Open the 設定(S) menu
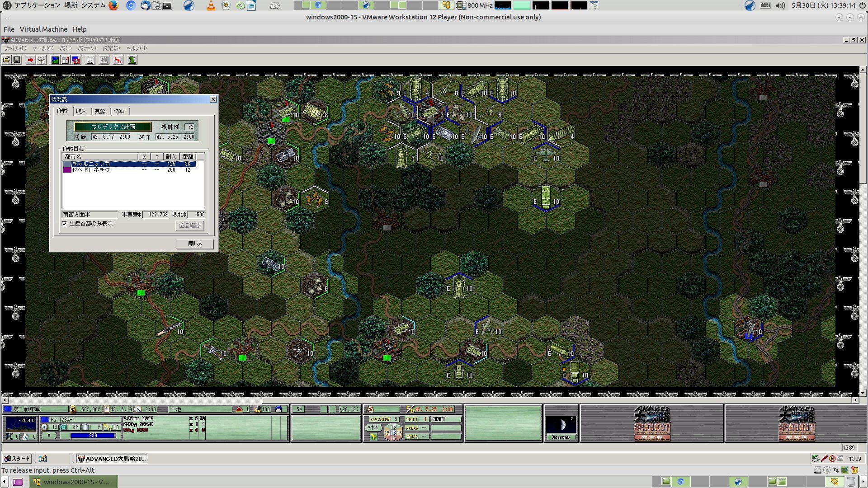Screen dimensions: 868x488 pyautogui.click(x=111, y=48)
